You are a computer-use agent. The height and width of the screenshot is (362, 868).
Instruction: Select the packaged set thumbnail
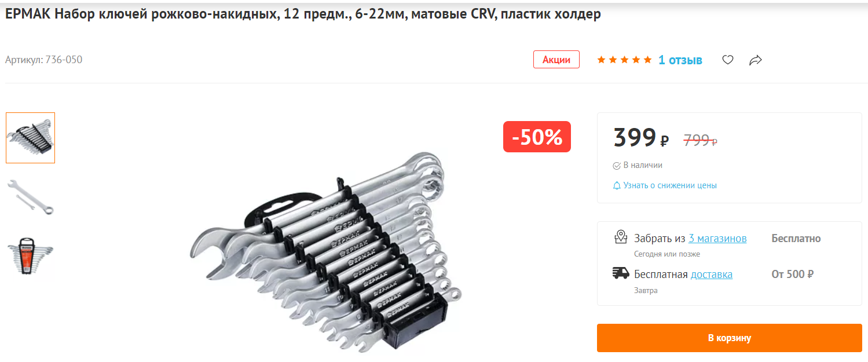pyautogui.click(x=31, y=256)
